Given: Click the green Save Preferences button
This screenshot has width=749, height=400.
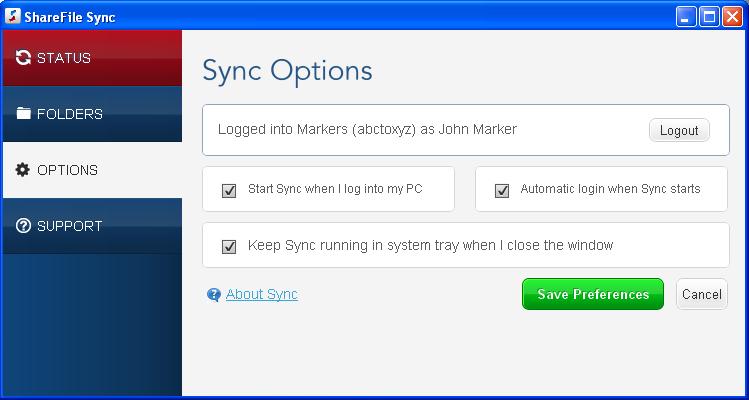Looking at the screenshot, I should click(593, 294).
